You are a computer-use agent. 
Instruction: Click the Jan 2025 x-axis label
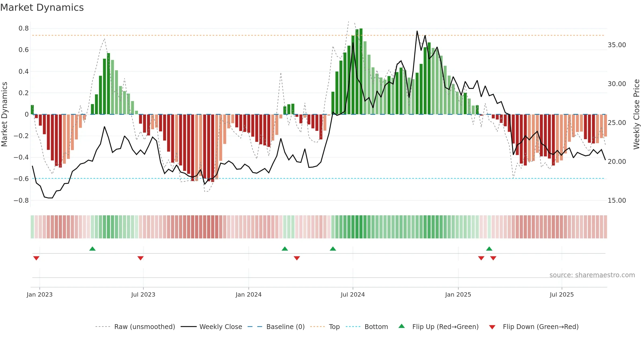[458, 294]
